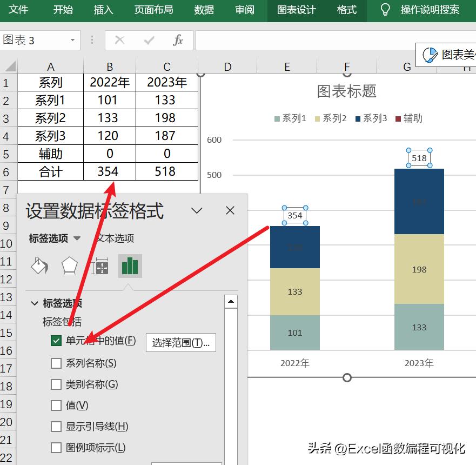Screen dimensions: 476x465
Task: Select cell C1 labeled 2023年
Action: click(166, 82)
